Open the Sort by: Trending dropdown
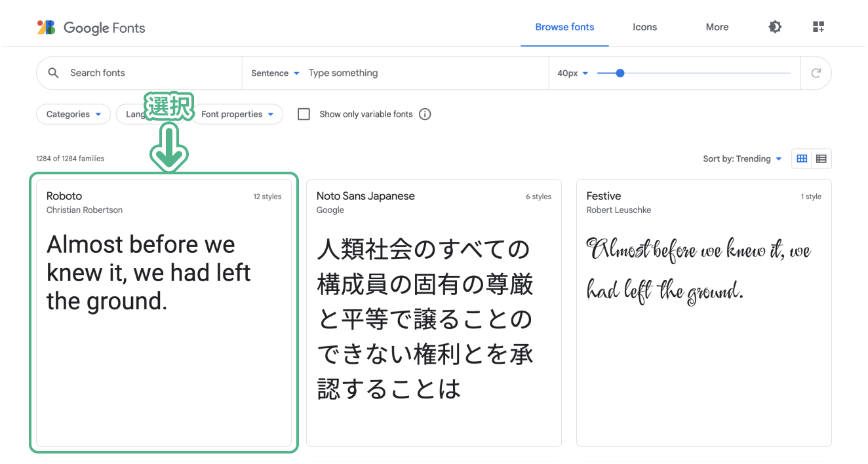This screenshot has width=868, height=464. click(x=742, y=159)
